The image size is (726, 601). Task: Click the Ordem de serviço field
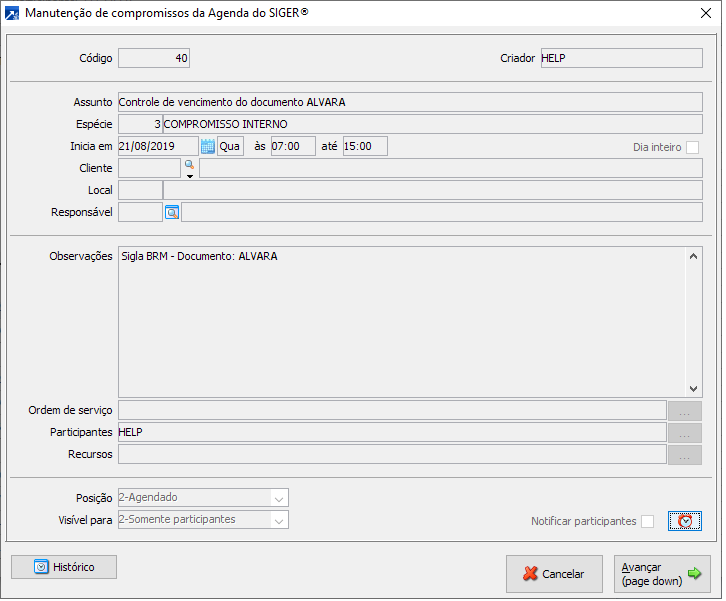(392, 411)
